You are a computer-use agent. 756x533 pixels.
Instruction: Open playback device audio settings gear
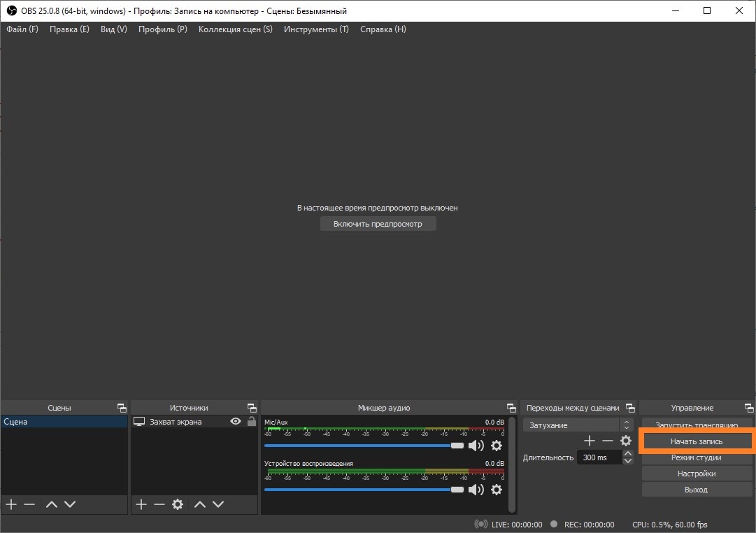[x=496, y=490]
